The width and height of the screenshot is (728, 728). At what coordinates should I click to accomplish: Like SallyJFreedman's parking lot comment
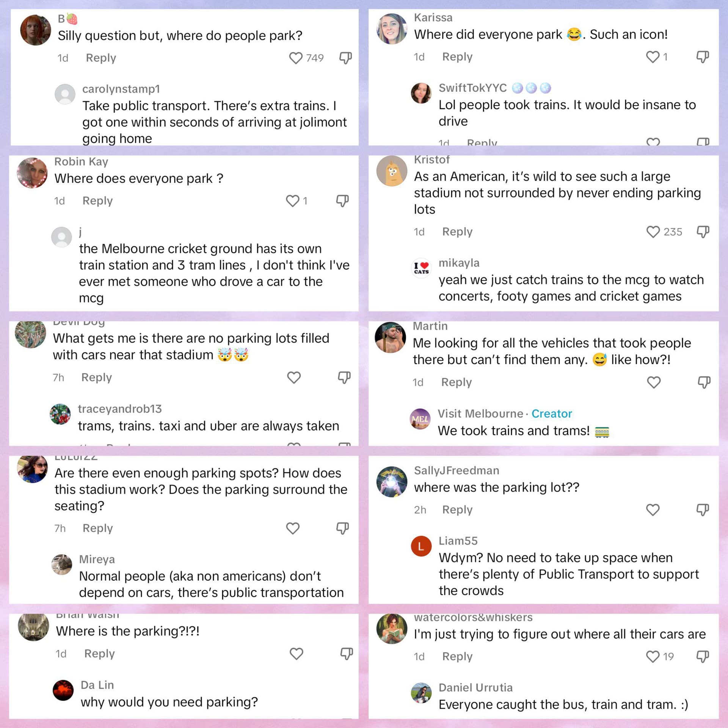653,510
